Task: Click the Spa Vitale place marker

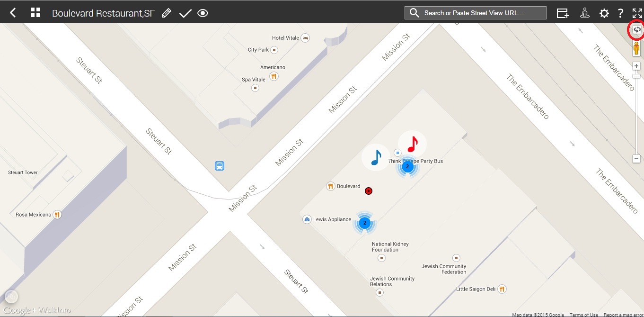Action: (x=256, y=88)
